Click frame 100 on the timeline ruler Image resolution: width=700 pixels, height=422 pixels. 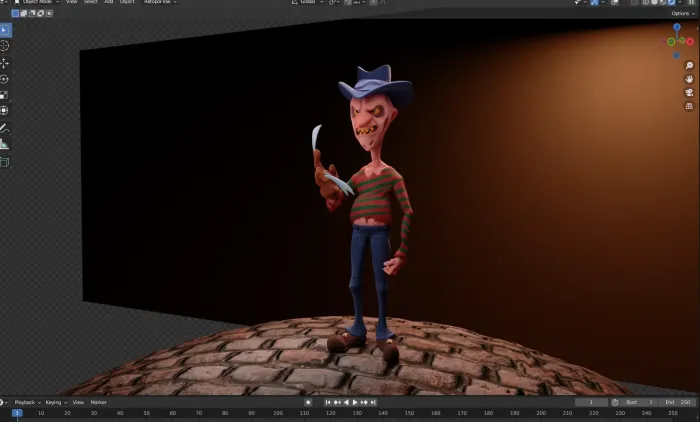click(278, 414)
